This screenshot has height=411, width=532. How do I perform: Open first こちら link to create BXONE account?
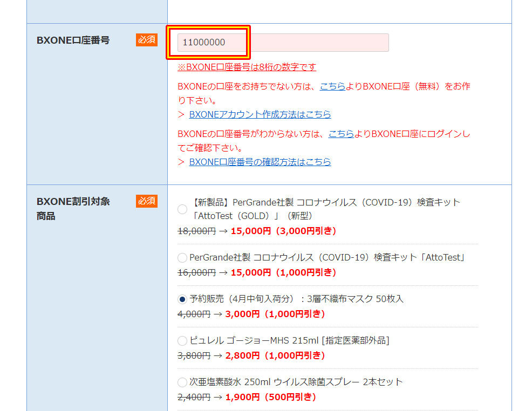click(x=332, y=86)
